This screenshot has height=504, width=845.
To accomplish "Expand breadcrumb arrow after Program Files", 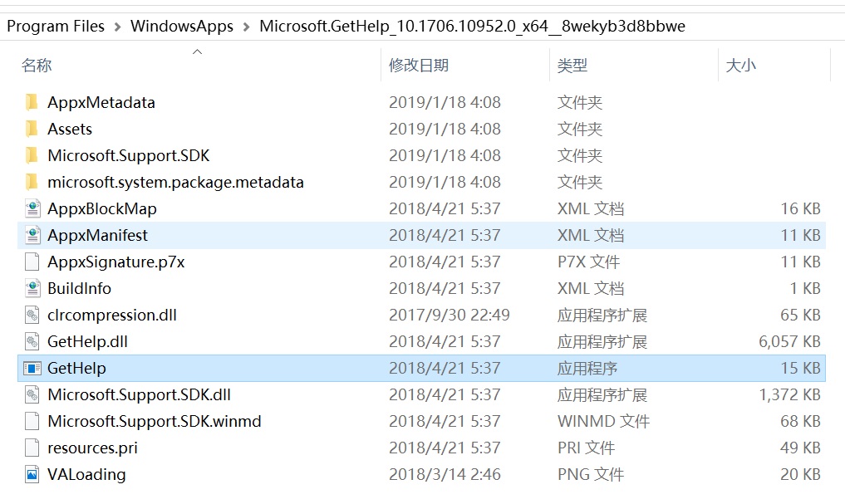I will point(117,27).
